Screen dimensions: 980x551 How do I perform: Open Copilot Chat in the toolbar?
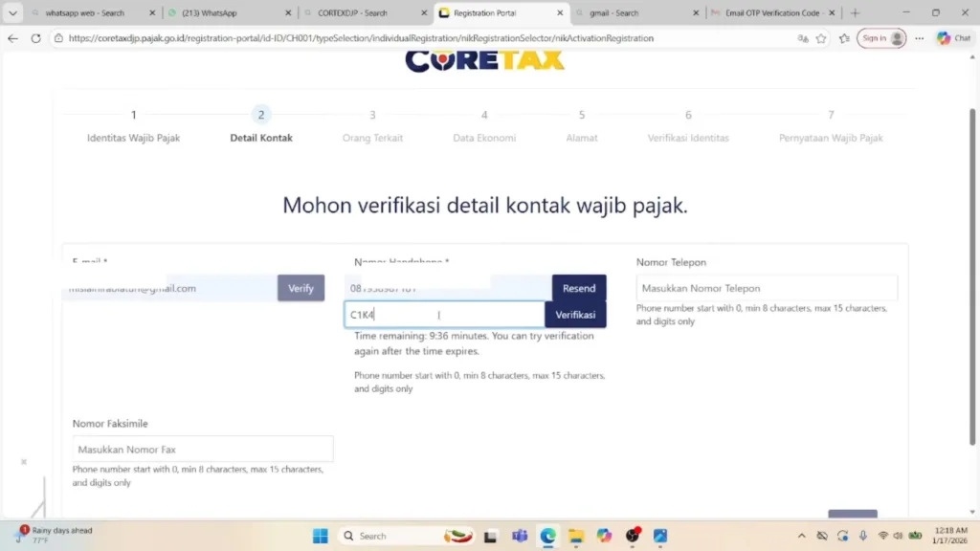pyautogui.click(x=954, y=38)
